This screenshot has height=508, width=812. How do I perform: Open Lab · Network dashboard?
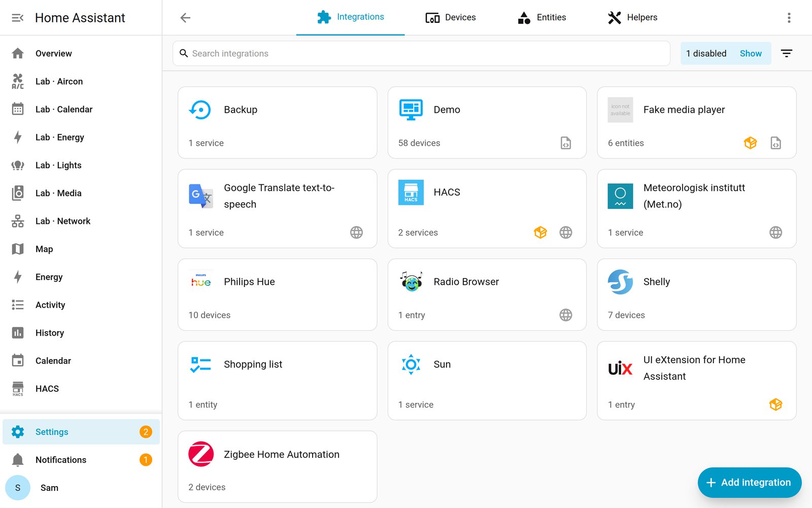[x=81, y=221]
